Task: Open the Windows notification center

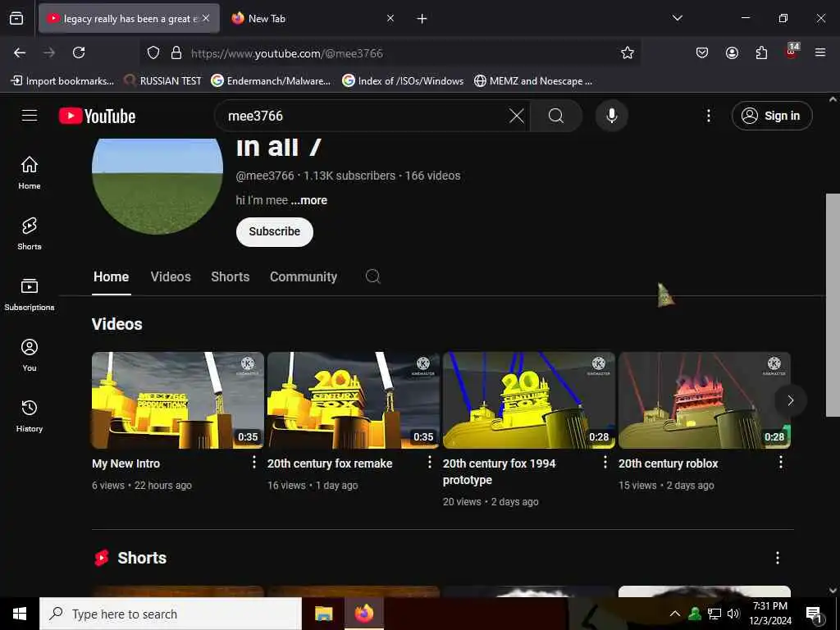Action: [815, 615]
